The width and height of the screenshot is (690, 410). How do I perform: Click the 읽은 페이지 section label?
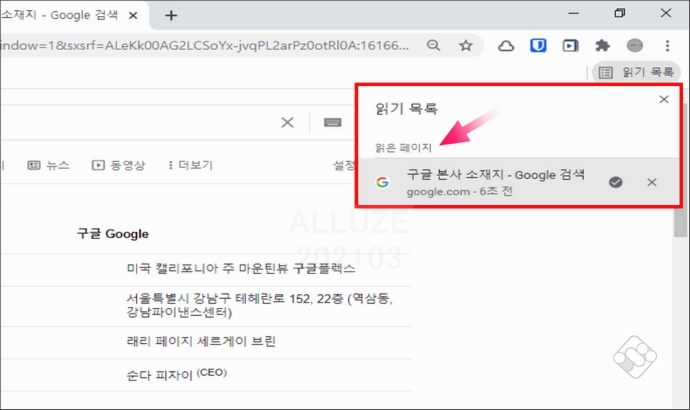403,147
